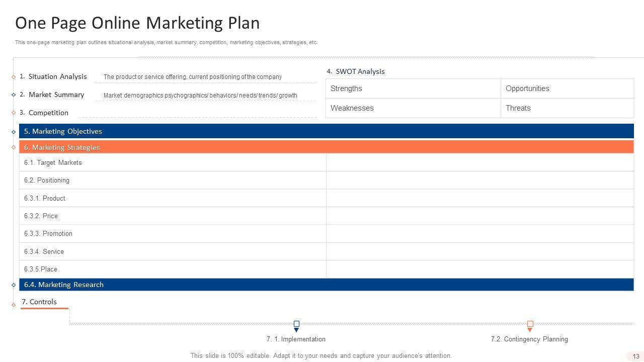
Task: Select the orange Marketing Strategies header bar
Action: click(326, 147)
